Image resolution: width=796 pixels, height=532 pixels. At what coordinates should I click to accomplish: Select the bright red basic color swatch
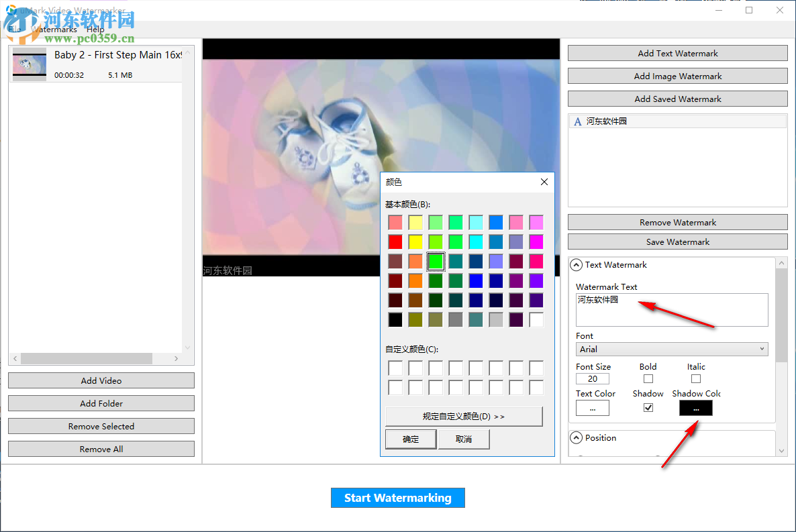[x=395, y=242]
